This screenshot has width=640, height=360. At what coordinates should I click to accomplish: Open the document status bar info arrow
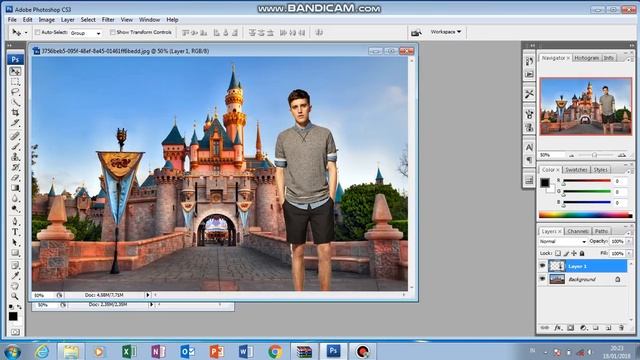(x=148, y=295)
